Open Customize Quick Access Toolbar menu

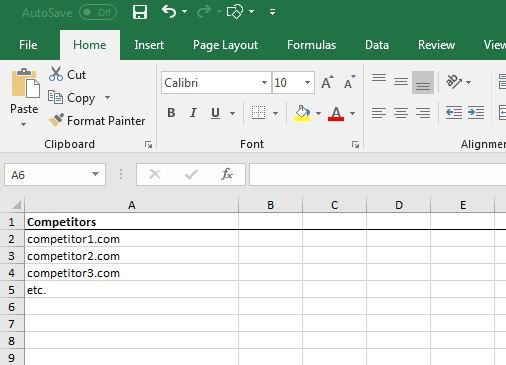pyautogui.click(x=272, y=12)
